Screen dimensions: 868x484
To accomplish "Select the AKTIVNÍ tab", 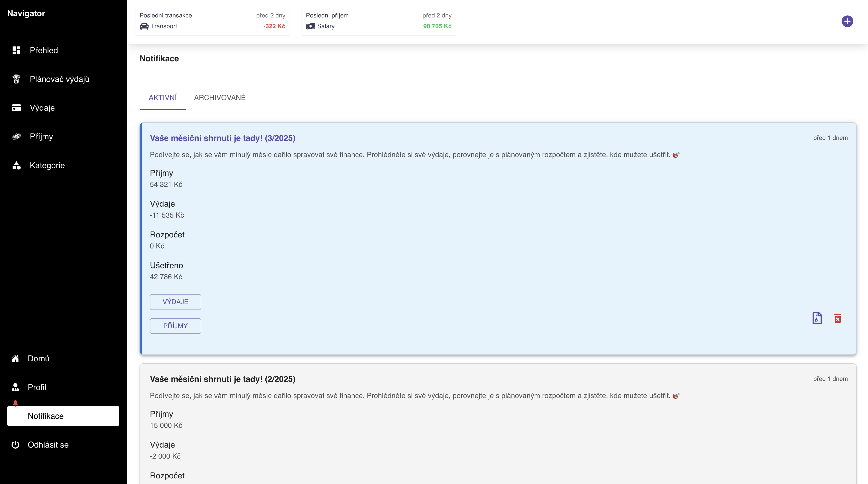I will tap(162, 98).
